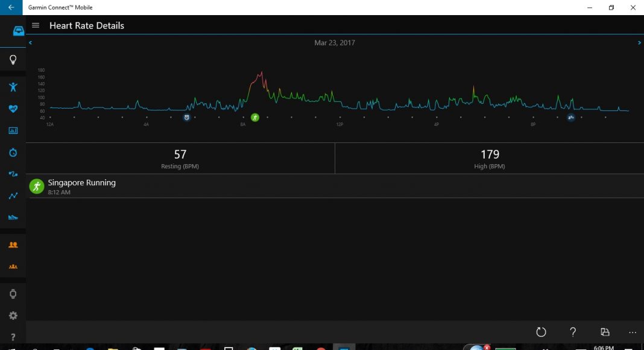Restore down the Garmin Connect window
This screenshot has height=350, width=644.
click(611, 7)
